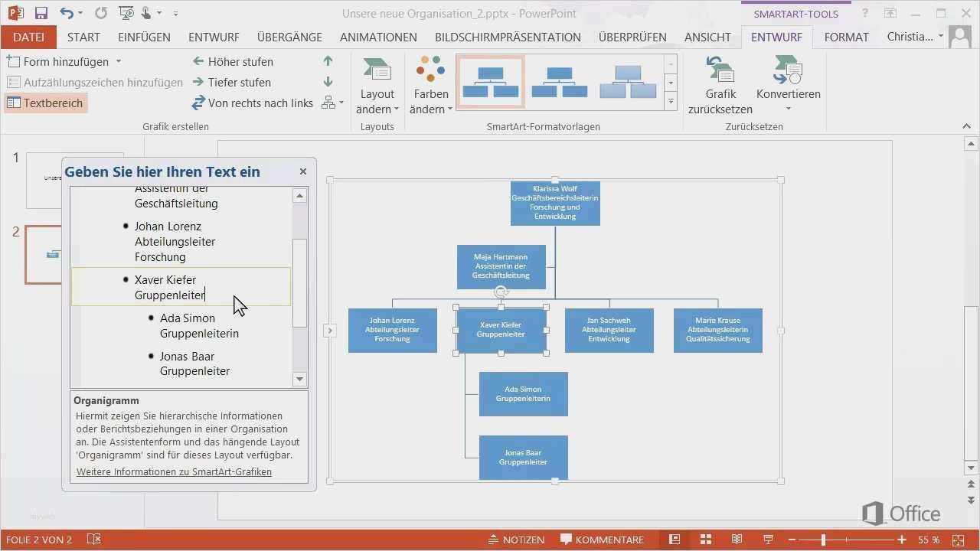
Task: Select Ada Simon entry in text pane
Action: point(199,326)
